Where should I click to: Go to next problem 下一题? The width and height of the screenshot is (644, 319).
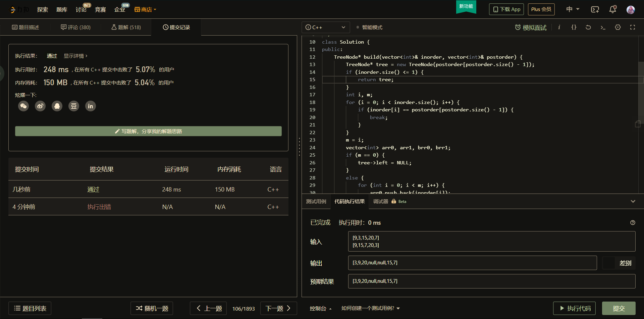click(278, 308)
